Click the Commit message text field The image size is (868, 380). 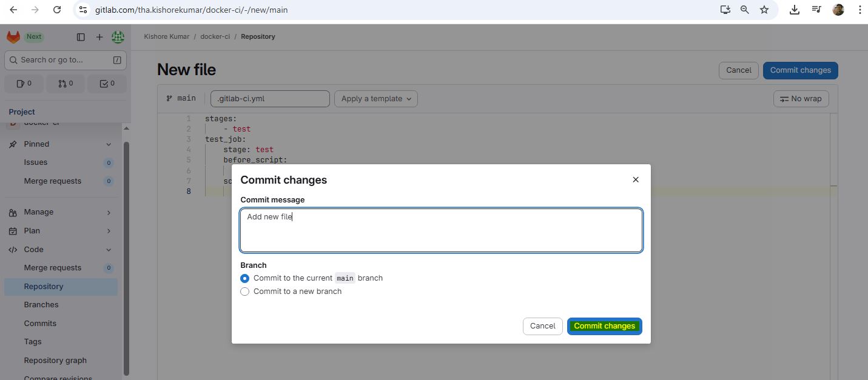tap(441, 230)
